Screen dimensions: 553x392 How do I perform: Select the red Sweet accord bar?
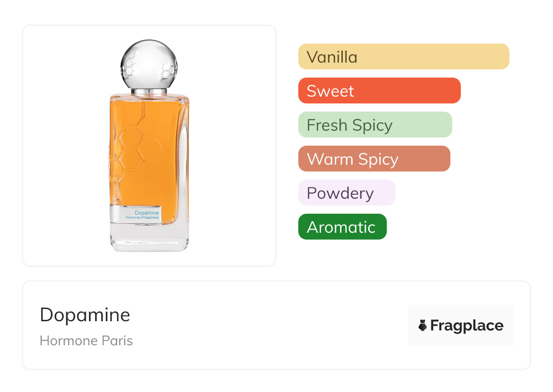click(379, 91)
